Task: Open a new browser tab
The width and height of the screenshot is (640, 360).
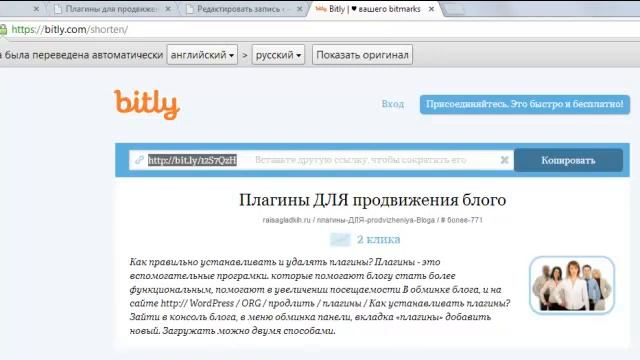Action: point(454,9)
